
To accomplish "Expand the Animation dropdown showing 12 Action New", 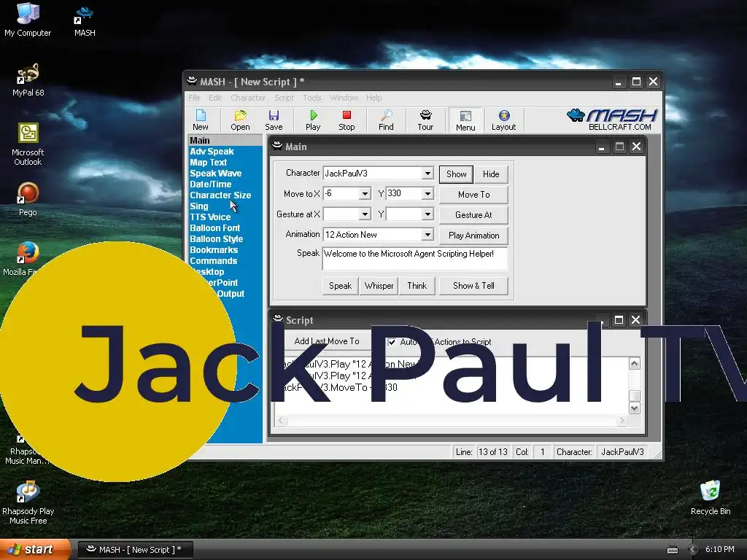I will (427, 235).
